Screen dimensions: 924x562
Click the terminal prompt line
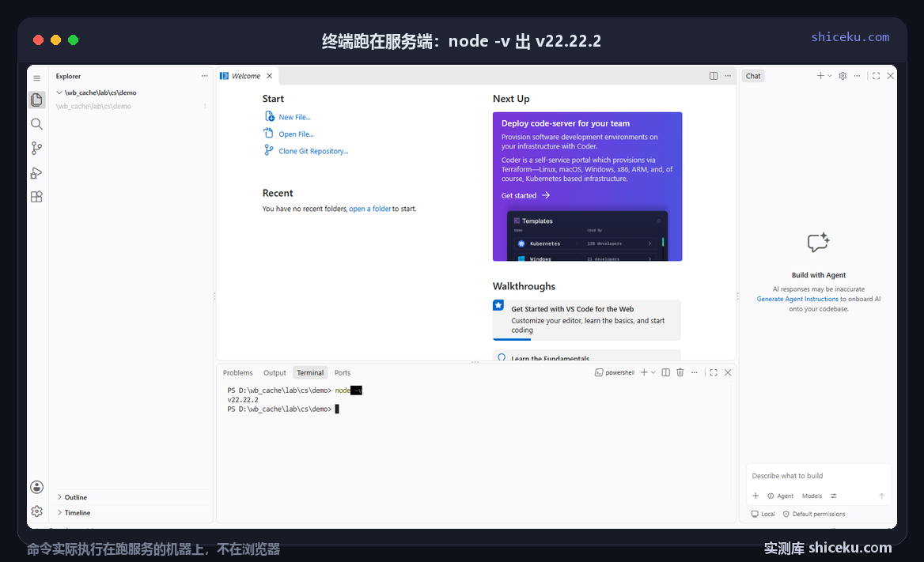(283, 409)
